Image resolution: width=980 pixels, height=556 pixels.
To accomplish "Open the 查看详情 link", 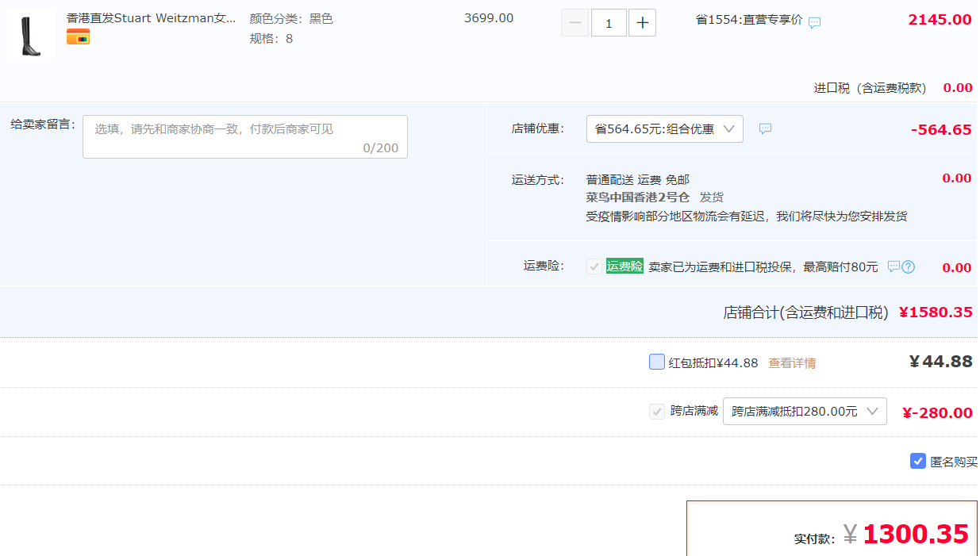I will point(792,362).
